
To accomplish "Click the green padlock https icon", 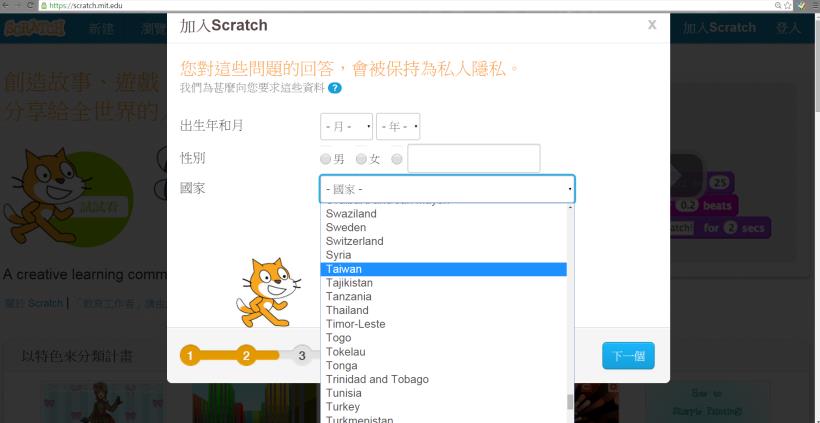I will [44, 5].
